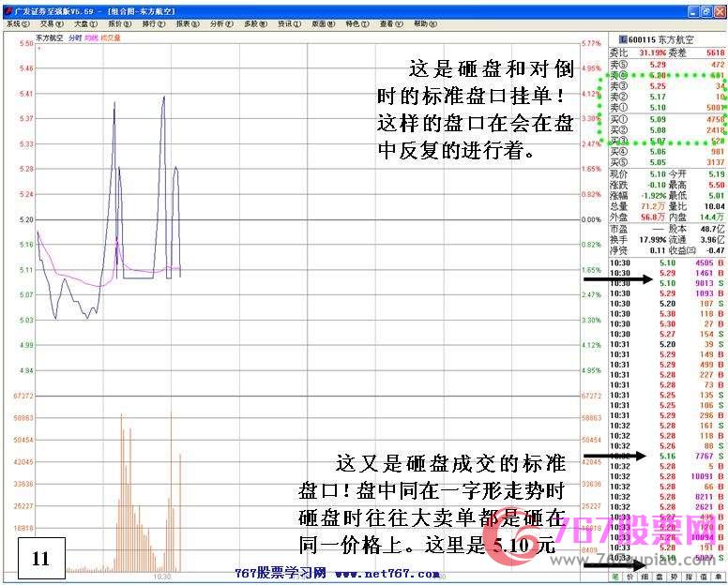Click the 内盘 14.4万 value
This screenshot has width=728, height=585.
point(714,217)
